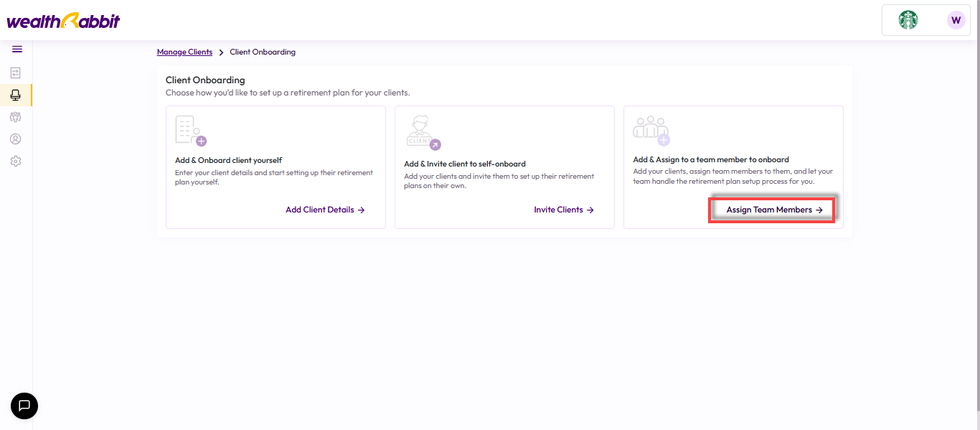The width and height of the screenshot is (980, 430).
Task: Open the settings gear sidebar icon
Action: point(16,162)
